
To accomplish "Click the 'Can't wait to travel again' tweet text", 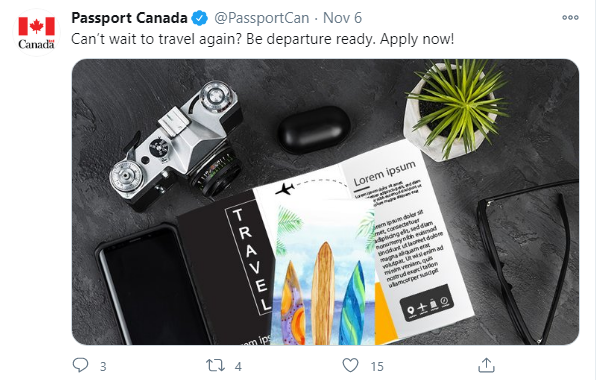I will point(262,39).
